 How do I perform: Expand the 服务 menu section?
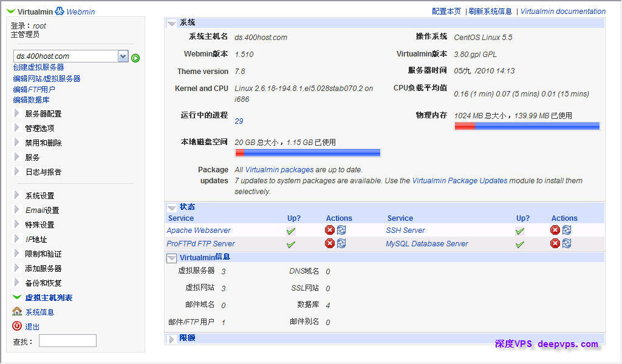tap(16, 157)
